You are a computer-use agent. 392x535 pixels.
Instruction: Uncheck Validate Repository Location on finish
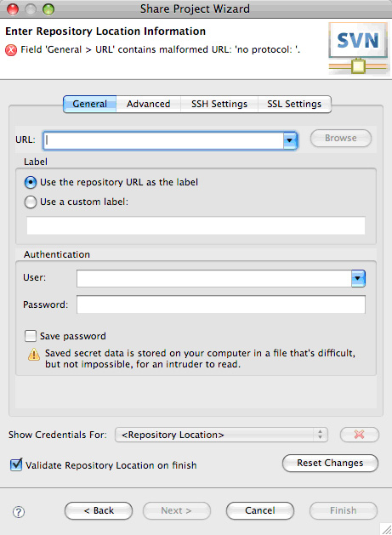point(16,464)
